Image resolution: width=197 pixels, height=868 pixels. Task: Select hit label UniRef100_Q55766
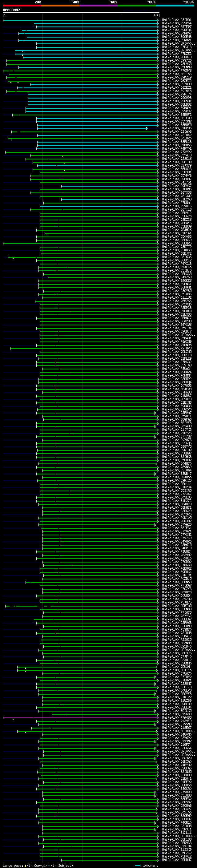[x=176, y=301]
